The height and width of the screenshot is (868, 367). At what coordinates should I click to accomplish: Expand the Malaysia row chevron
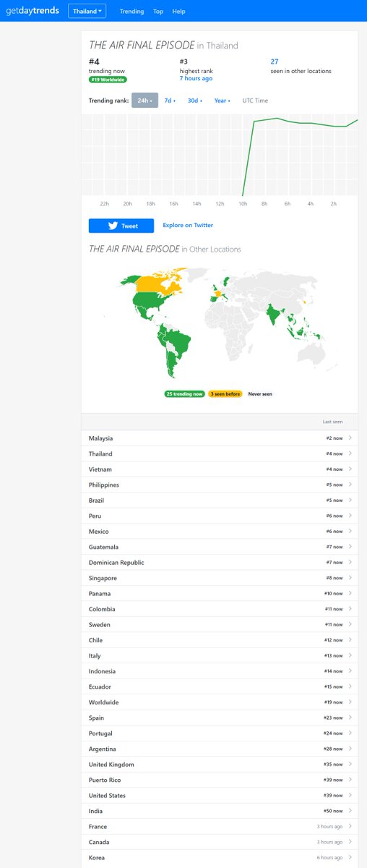[x=350, y=438]
